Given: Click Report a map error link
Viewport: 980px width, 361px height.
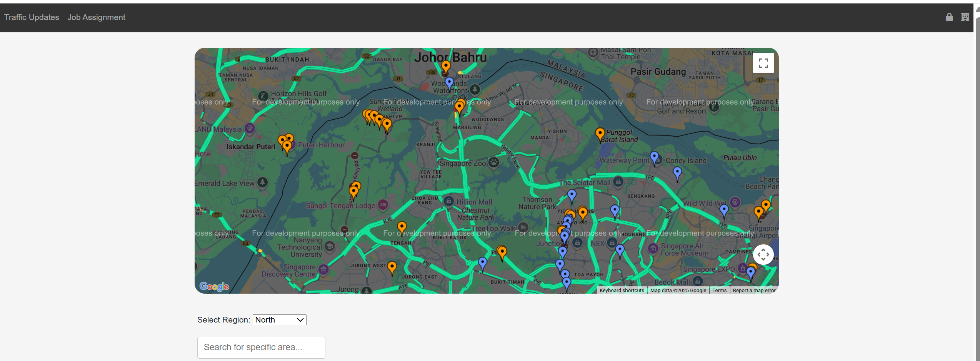Looking at the screenshot, I should coord(754,291).
